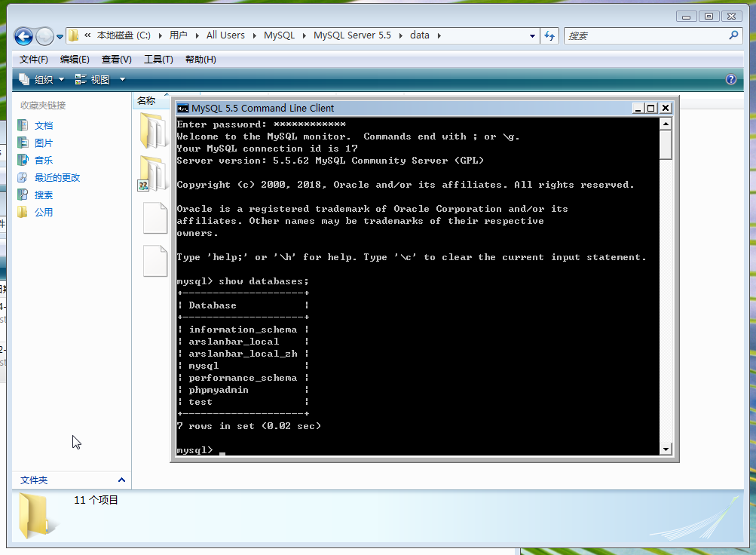Click the folder icon in address bar

74,35
